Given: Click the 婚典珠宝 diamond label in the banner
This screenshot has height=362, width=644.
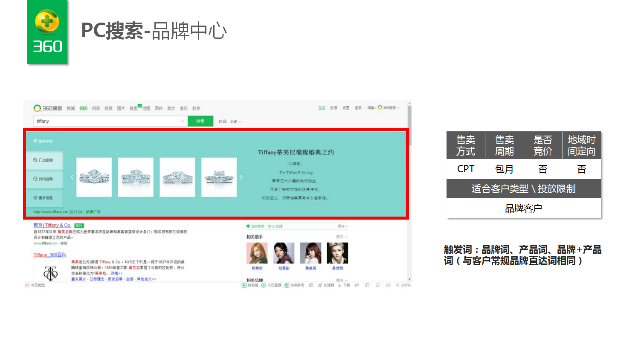Looking at the screenshot, I should point(43,141).
